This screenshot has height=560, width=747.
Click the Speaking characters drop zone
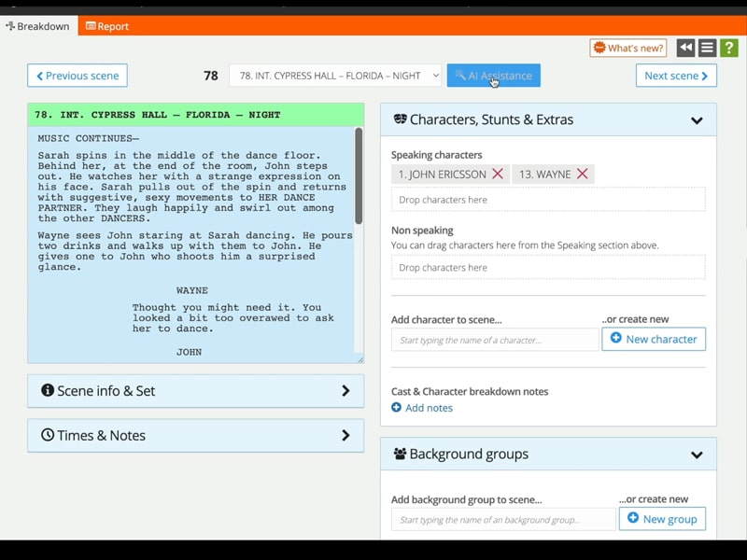pyautogui.click(x=548, y=200)
